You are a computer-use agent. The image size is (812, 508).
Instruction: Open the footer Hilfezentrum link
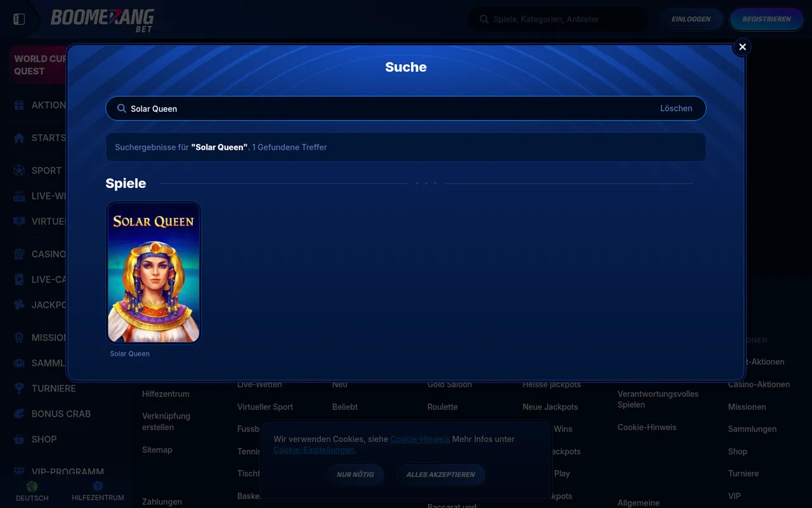tap(166, 394)
